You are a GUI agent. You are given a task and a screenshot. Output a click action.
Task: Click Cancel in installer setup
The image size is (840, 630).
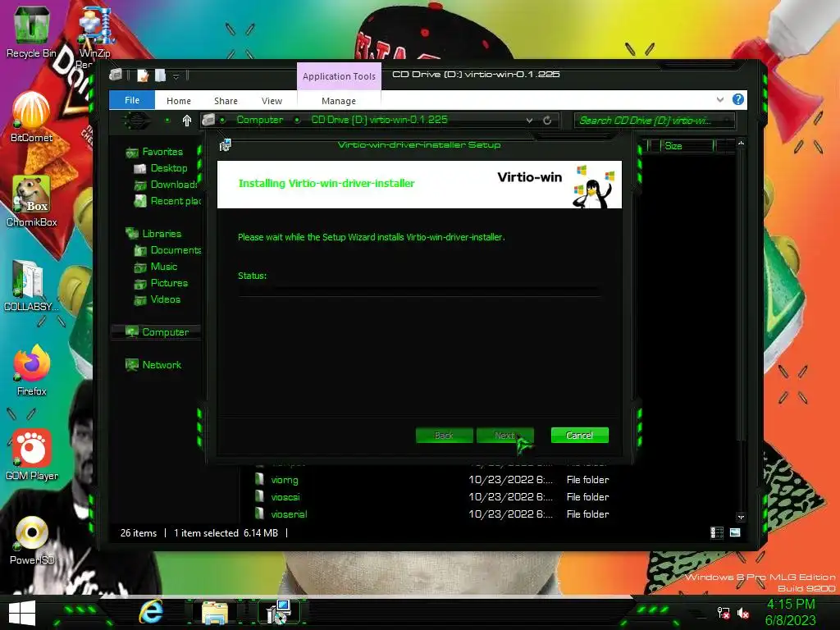(580, 435)
